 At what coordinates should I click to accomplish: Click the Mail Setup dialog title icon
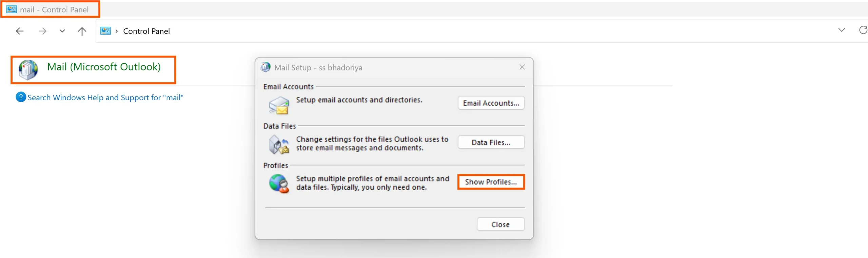(x=265, y=67)
